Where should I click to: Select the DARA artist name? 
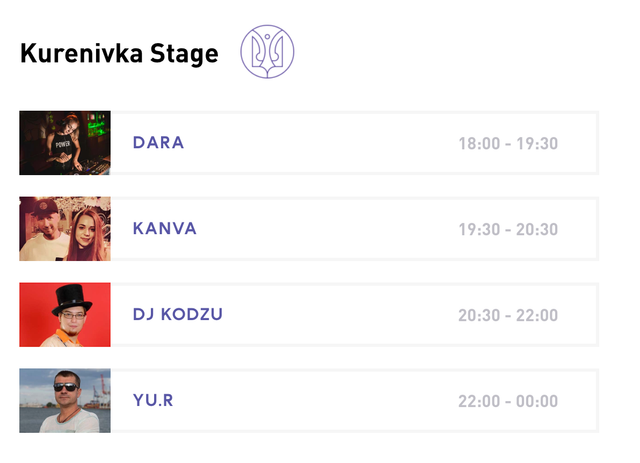[158, 143]
